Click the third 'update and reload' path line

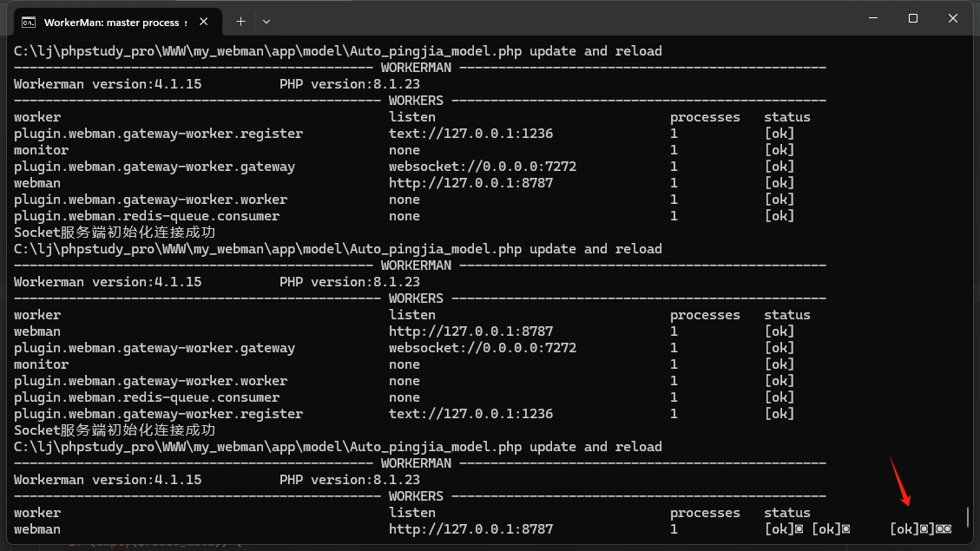click(x=338, y=447)
